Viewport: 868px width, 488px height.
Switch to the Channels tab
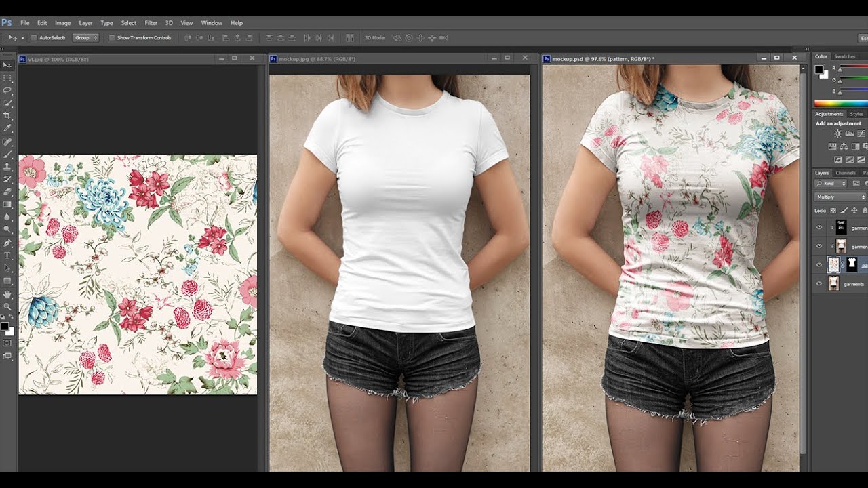(x=845, y=173)
